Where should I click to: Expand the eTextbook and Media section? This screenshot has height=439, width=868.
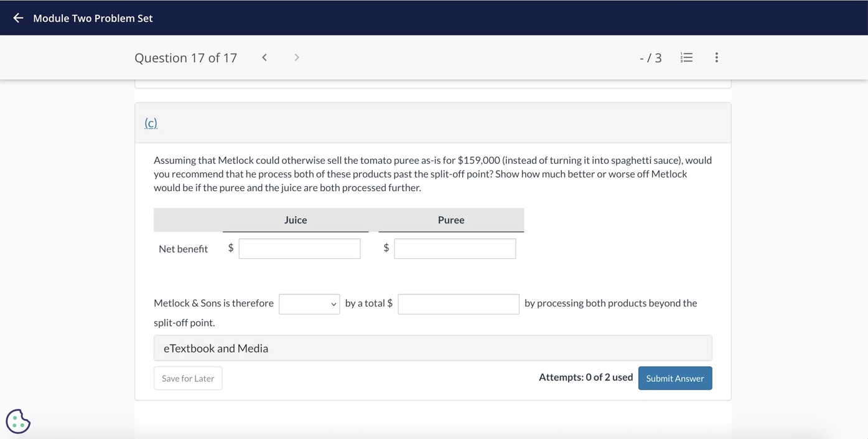(x=432, y=348)
